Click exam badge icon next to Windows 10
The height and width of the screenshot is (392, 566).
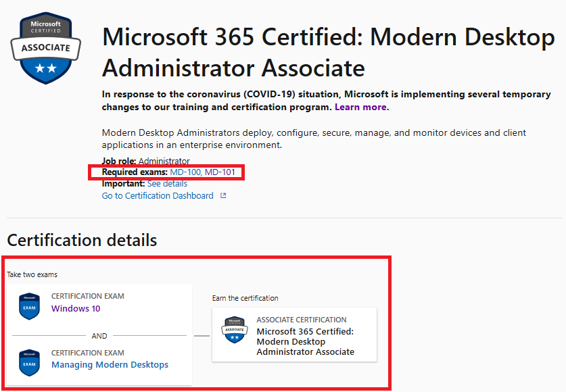tap(29, 306)
